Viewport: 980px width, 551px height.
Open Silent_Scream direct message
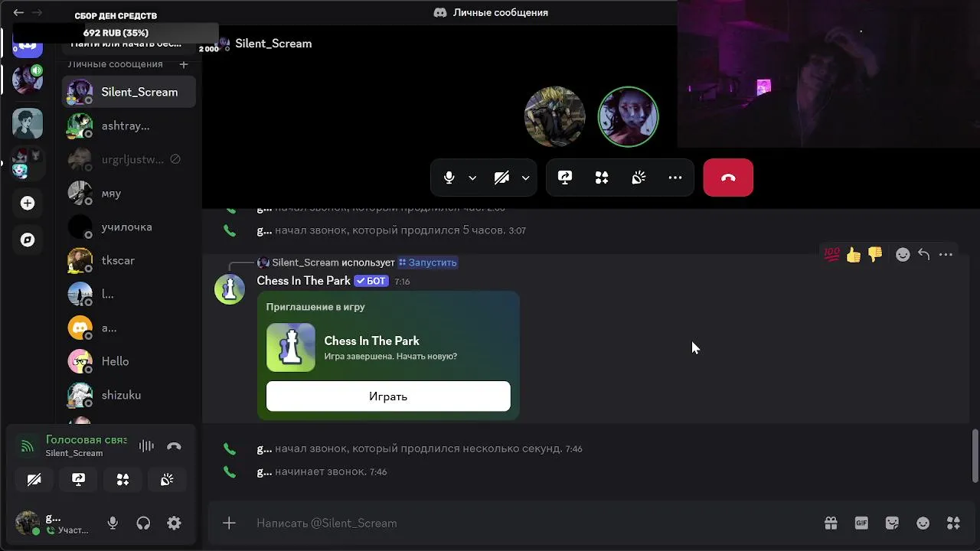point(129,92)
